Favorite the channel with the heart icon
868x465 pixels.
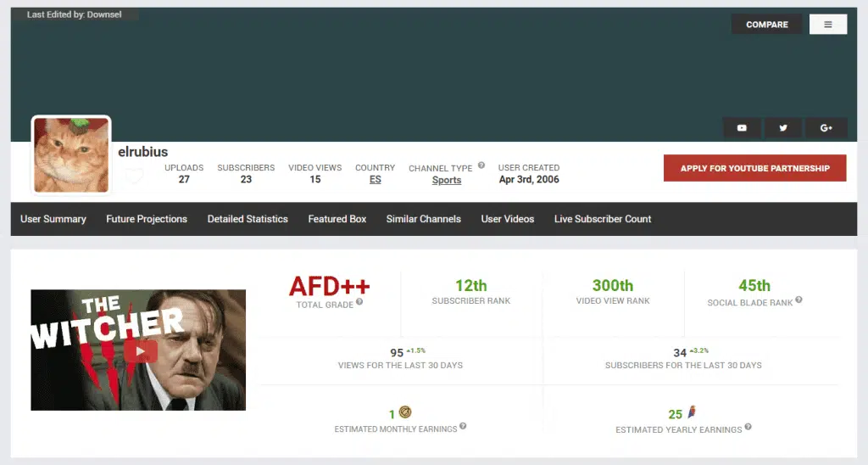pyautogui.click(x=133, y=176)
